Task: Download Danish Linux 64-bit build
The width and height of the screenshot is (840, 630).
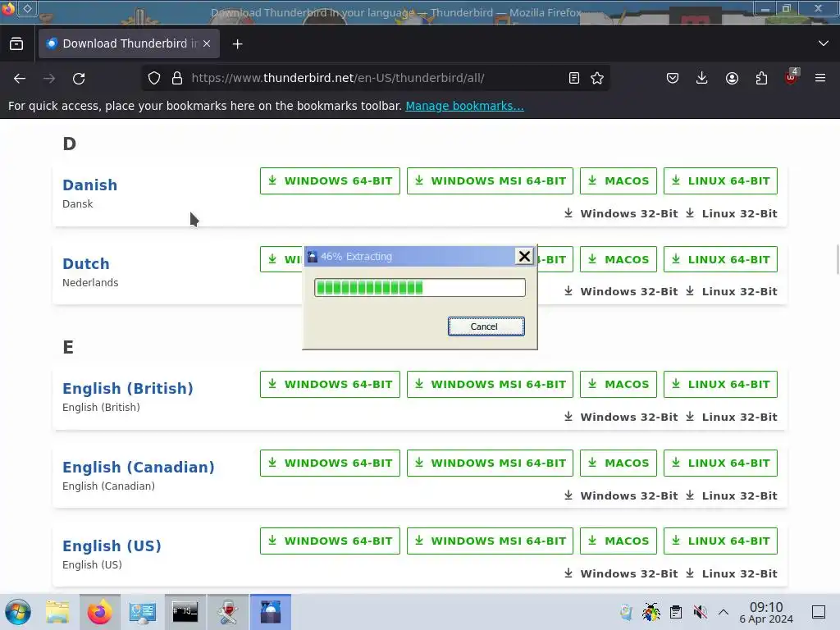Action: click(720, 181)
